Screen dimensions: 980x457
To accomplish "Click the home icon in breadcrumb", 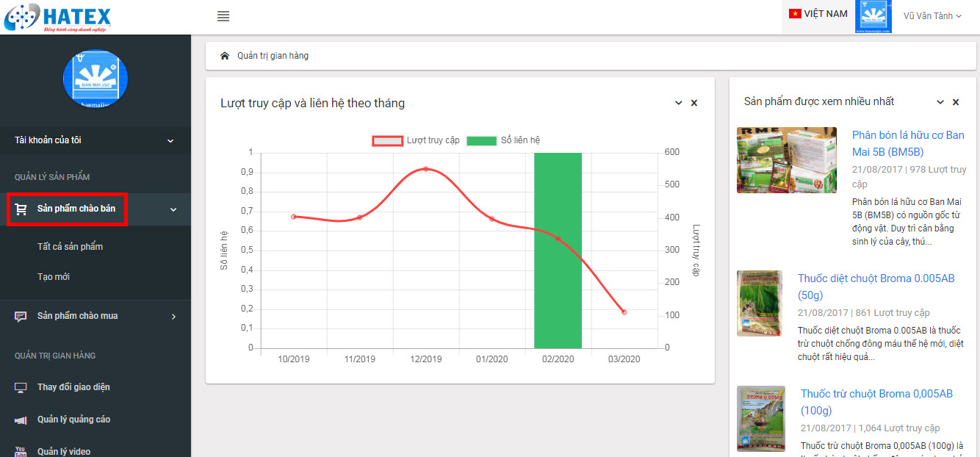I will (x=225, y=56).
